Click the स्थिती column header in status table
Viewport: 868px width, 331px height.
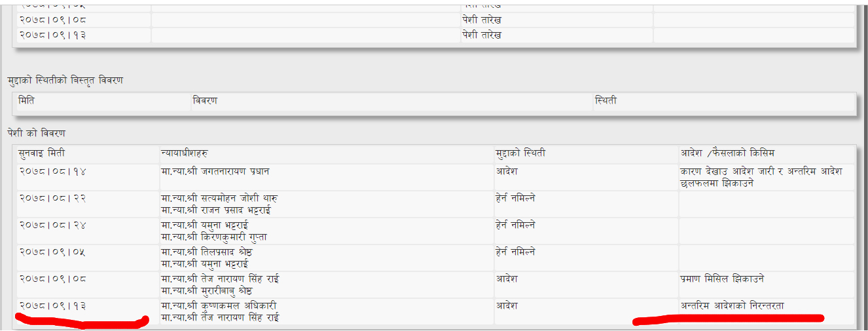(606, 101)
